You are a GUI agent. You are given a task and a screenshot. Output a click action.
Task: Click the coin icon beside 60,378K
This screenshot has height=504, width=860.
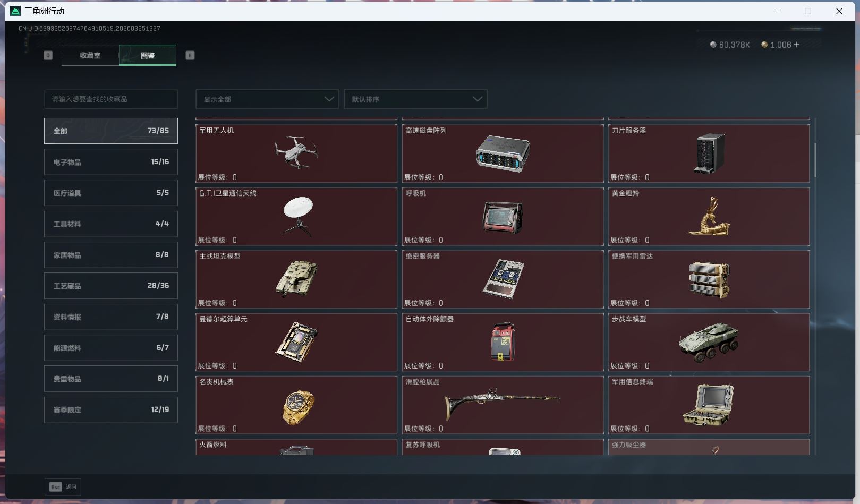713,45
